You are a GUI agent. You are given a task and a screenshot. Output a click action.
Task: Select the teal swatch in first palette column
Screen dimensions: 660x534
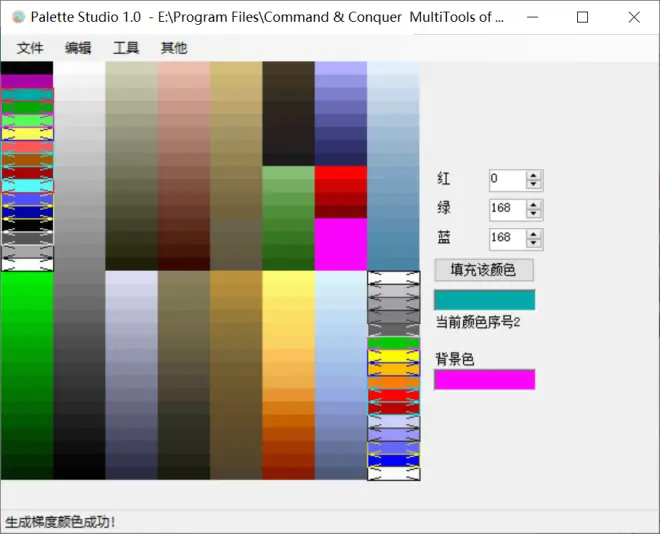tap(27, 94)
